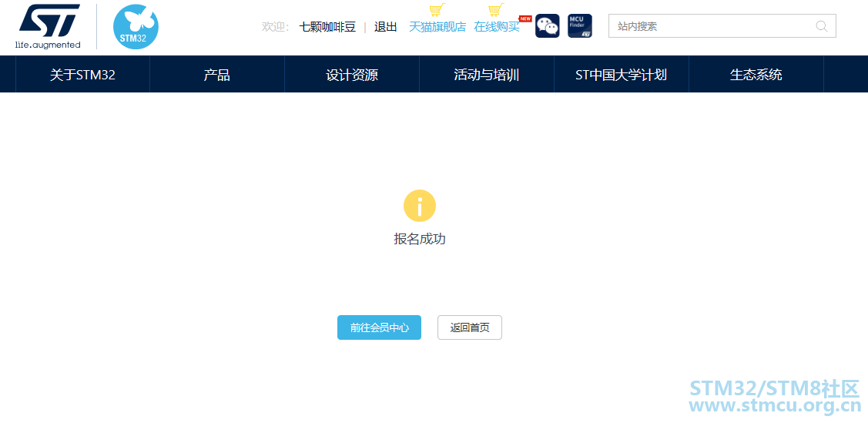Click the ST life.augmented logo
The height and width of the screenshot is (423, 868).
pyautogui.click(x=49, y=26)
